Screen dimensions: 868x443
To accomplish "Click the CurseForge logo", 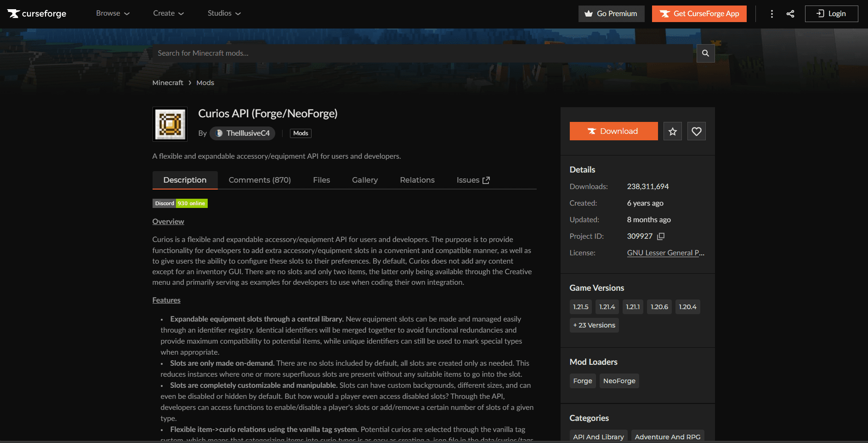I will (x=37, y=14).
